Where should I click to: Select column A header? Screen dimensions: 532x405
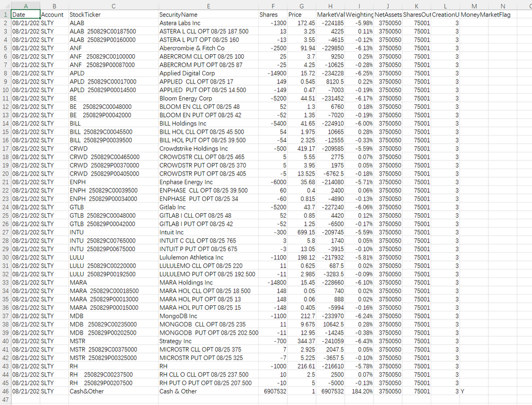25,6
